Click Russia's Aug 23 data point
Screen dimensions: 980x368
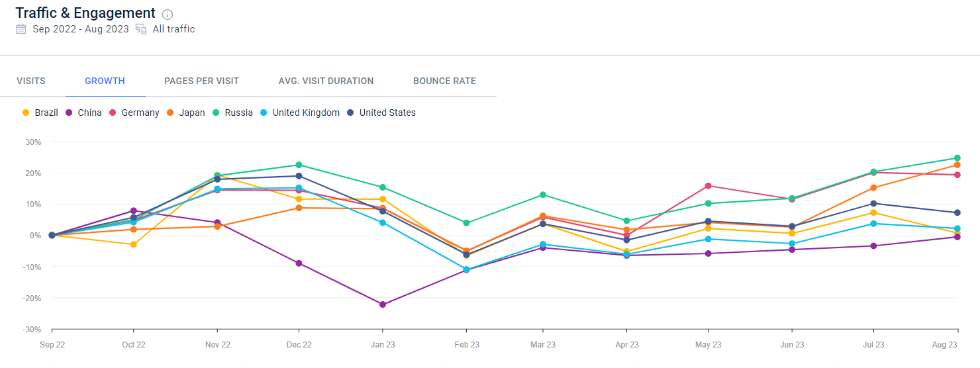pos(957,158)
